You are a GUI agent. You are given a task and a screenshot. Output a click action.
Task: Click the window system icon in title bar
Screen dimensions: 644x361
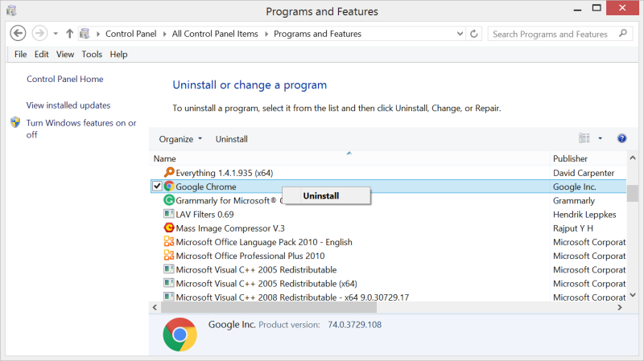[x=11, y=10]
